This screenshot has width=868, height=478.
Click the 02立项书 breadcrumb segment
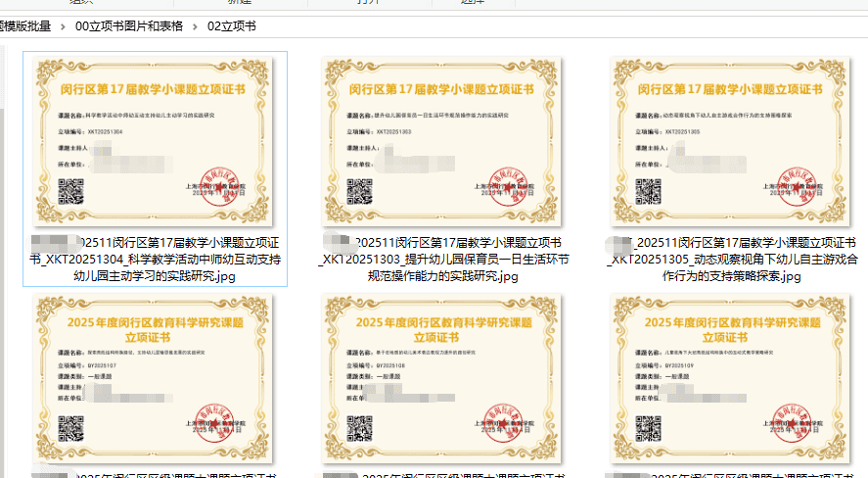231,26
